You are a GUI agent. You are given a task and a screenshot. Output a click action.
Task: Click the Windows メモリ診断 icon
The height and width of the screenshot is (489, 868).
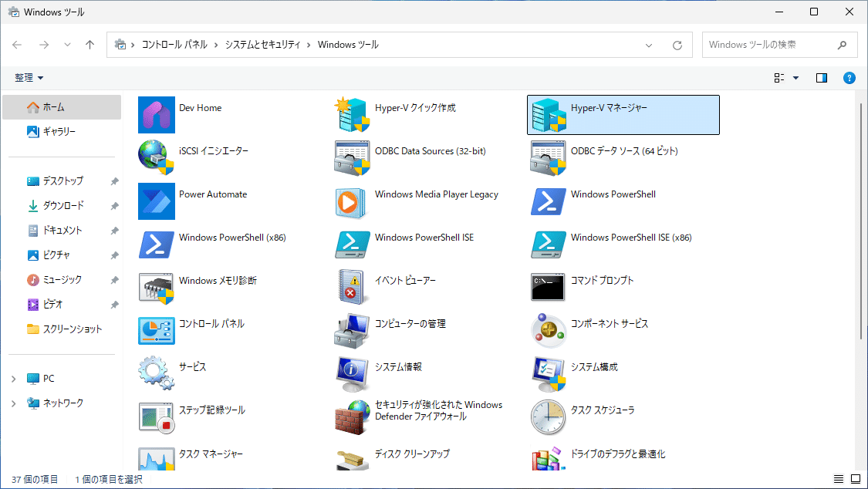pos(156,287)
